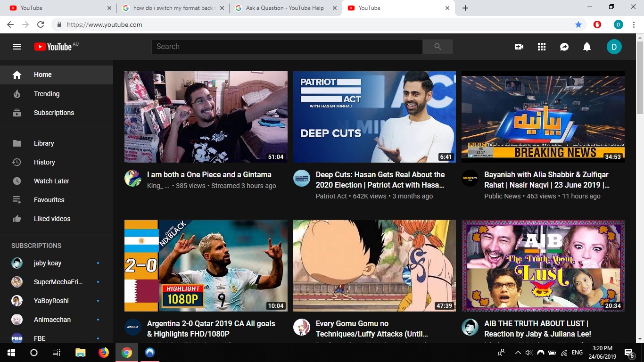Click the new-upload dot next to jaby koay
Screen dimensions: 644x362
(x=98, y=263)
